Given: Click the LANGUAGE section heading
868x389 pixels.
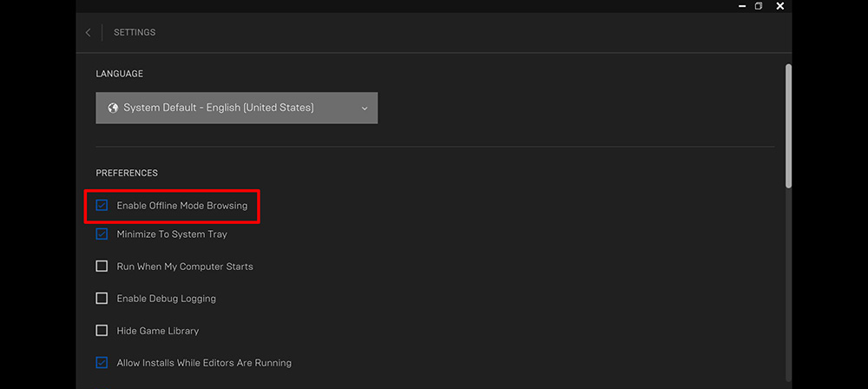Looking at the screenshot, I should point(120,74).
